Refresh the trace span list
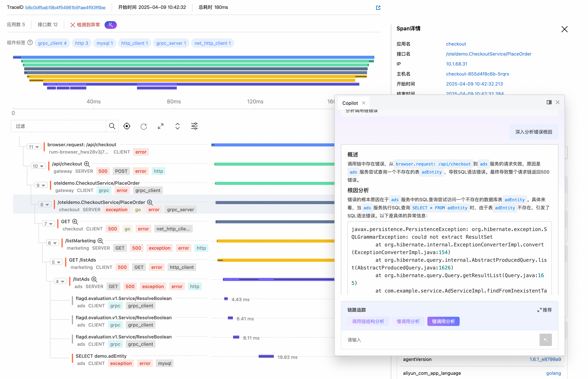Screen dimensions: 588x379 [144, 126]
